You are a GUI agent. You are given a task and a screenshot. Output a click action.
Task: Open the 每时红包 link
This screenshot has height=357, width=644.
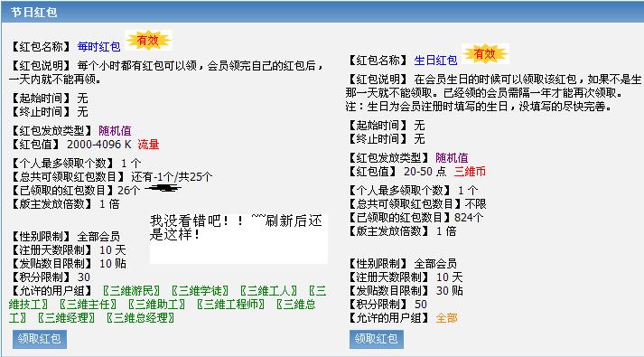click(x=98, y=47)
